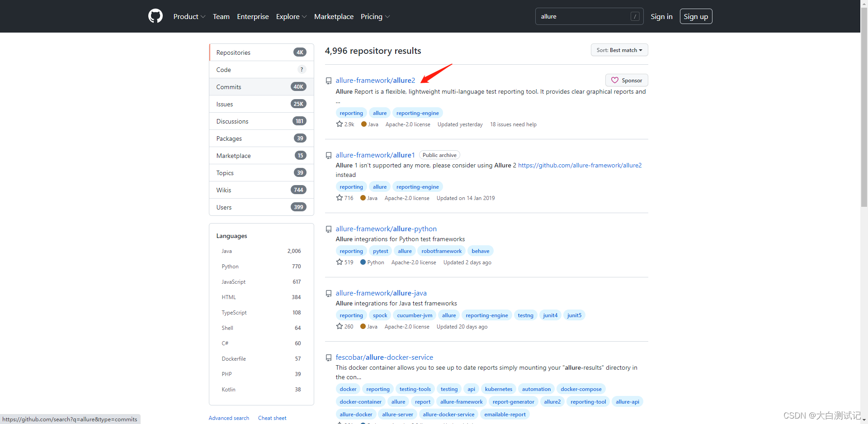868x424 pixels.
Task: Click the repository icon beside allure-framework/allure-python
Action: pos(329,229)
